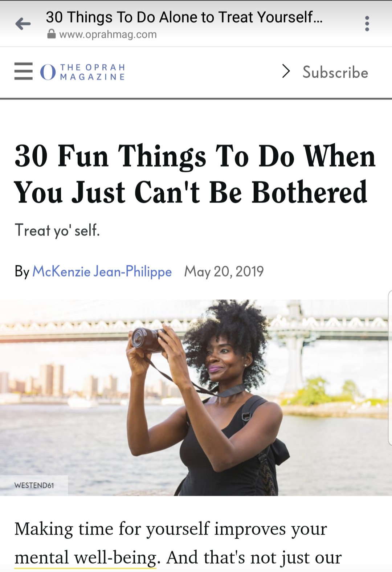Tap the back arrow in browser bar
This screenshot has height=572, width=392.
click(23, 24)
